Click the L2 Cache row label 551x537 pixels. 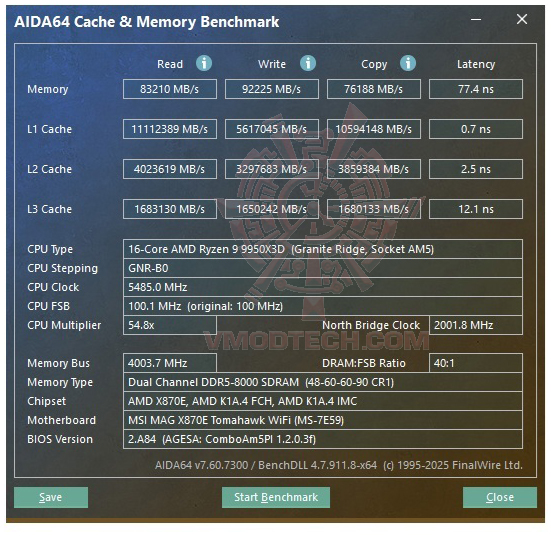pos(50,169)
